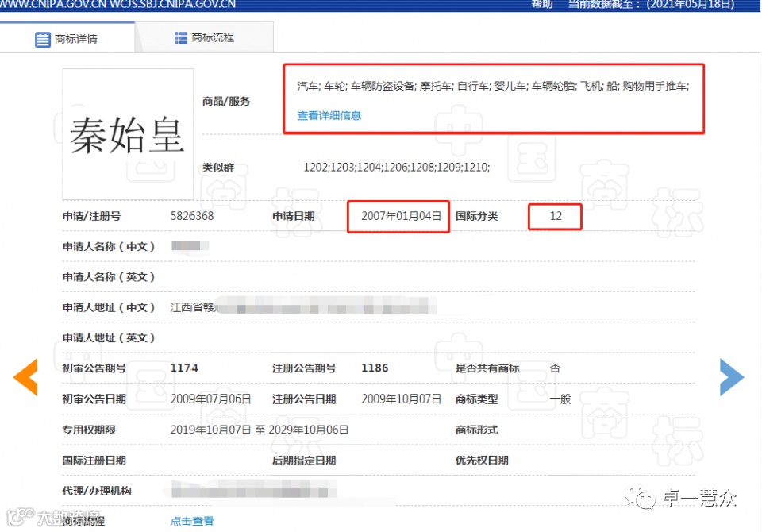Image resolution: width=762 pixels, height=532 pixels.
Task: Select exclusive right period 2019年10月07日 至 2029年10月06日
Action: [x=259, y=430]
